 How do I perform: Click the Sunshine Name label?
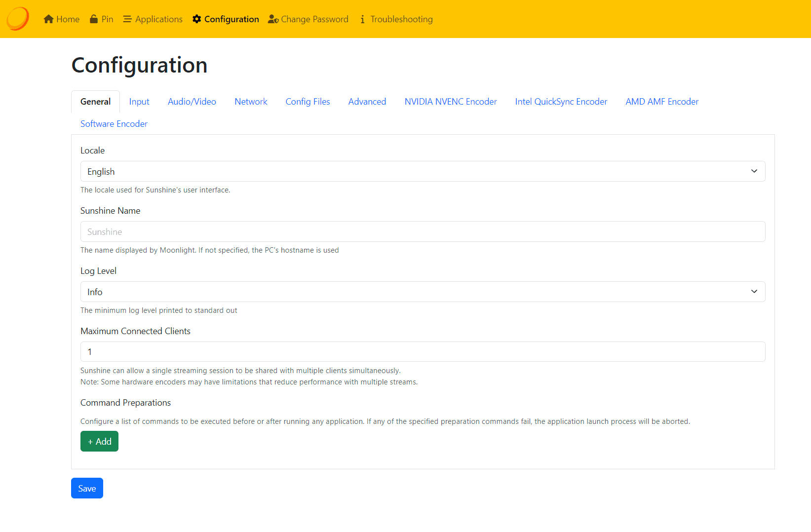click(x=110, y=211)
